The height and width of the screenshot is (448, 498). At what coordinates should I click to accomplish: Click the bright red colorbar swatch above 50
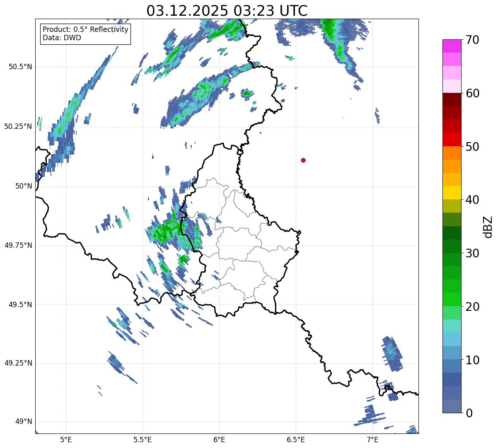452,139
